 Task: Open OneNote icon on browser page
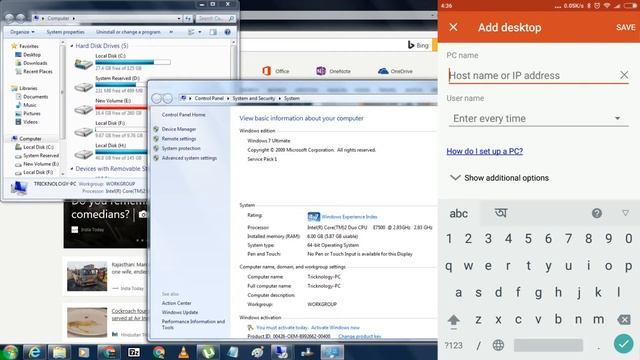[x=333, y=71]
